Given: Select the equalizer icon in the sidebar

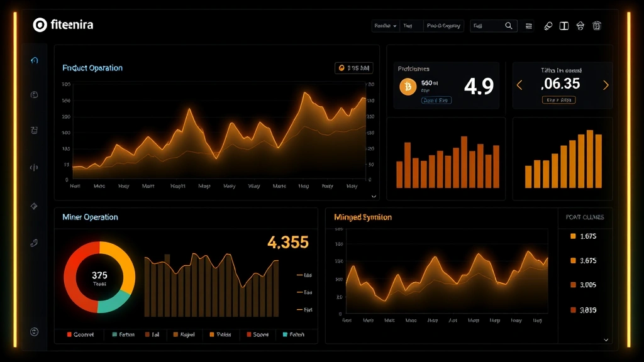Looking at the screenshot, I should tap(35, 167).
